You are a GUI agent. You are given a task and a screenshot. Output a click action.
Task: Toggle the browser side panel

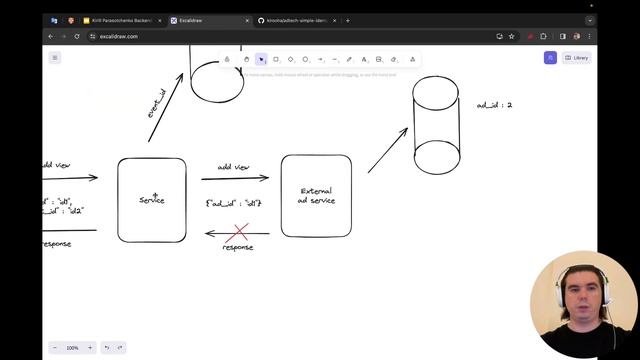[563, 36]
